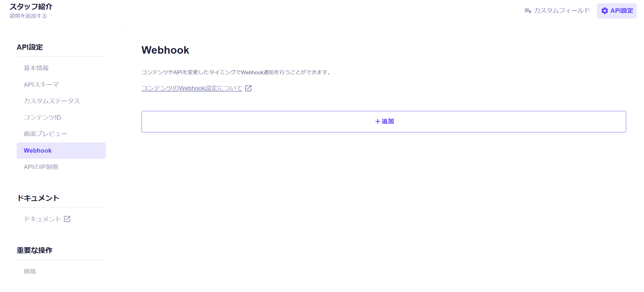This screenshot has height=292, width=644.
Task: Click external link icon next to ドキュメント
Action: pyautogui.click(x=67, y=219)
